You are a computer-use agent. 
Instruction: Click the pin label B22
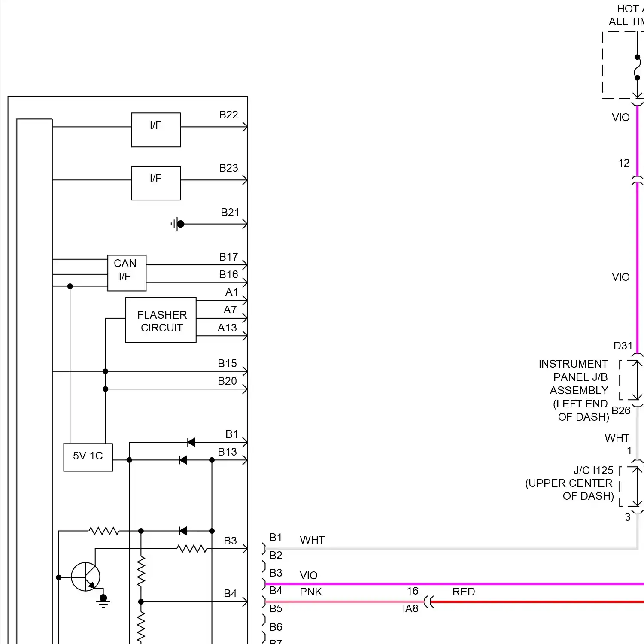click(x=228, y=115)
